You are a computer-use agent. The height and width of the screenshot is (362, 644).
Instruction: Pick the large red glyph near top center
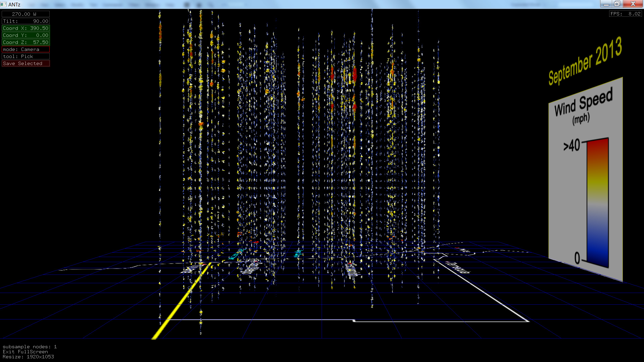click(355, 74)
